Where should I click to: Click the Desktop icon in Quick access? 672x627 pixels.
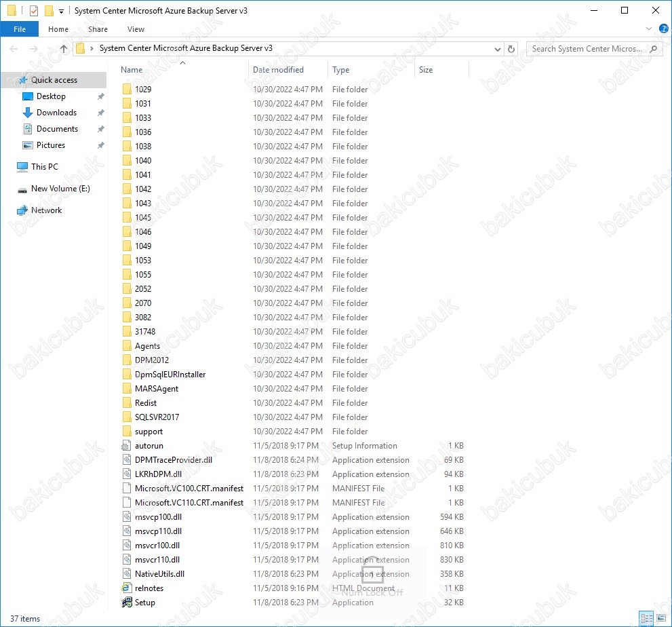(x=27, y=96)
